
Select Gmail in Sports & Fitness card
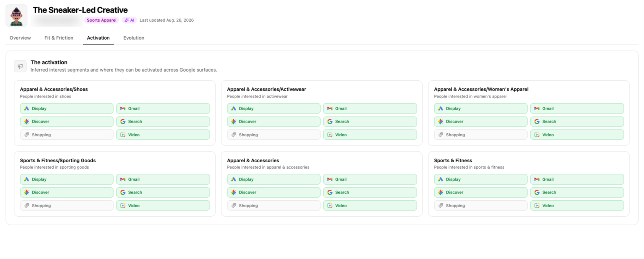click(x=577, y=179)
